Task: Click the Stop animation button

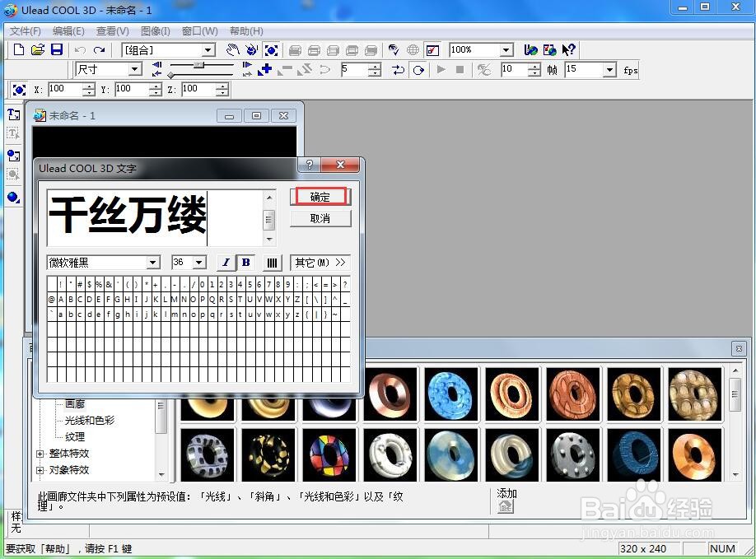Action: tap(460, 69)
